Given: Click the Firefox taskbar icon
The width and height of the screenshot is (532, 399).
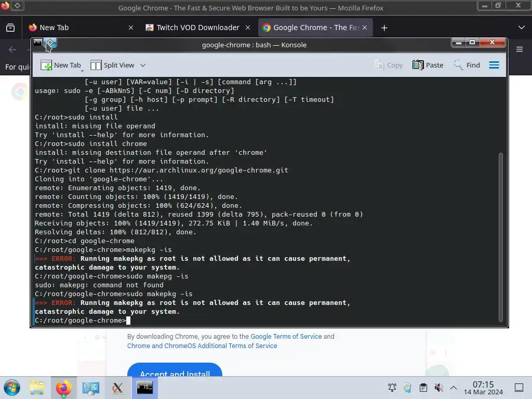Looking at the screenshot, I should [64, 388].
